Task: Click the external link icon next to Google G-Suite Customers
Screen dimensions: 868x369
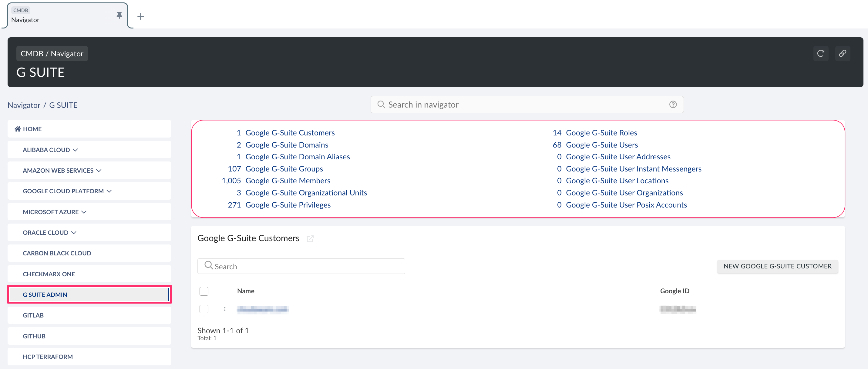Action: (x=310, y=239)
